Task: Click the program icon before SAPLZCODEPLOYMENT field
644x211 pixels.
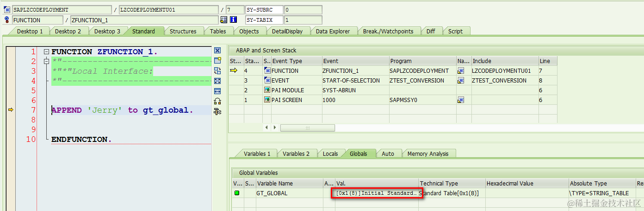Action: 7,10
